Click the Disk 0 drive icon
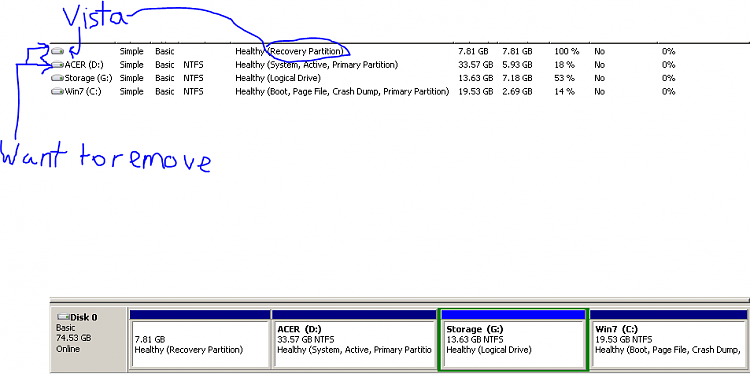The image size is (750, 374). pyautogui.click(x=63, y=317)
